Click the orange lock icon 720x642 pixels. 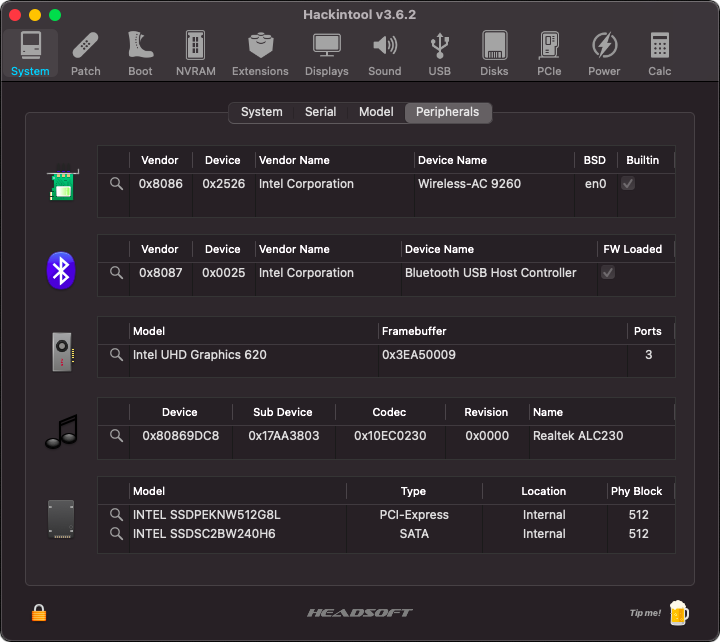pos(39,613)
